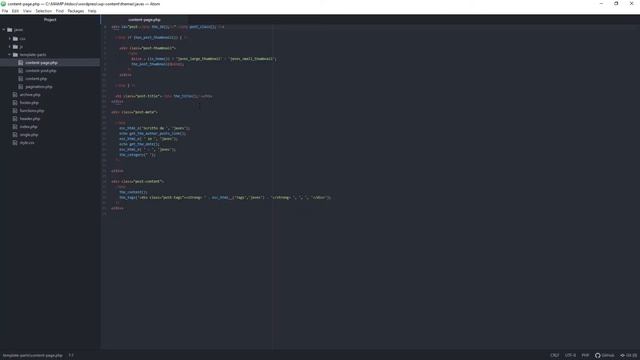Change CRLF line ending in status bar
This screenshot has height=360, width=640.
554,355
